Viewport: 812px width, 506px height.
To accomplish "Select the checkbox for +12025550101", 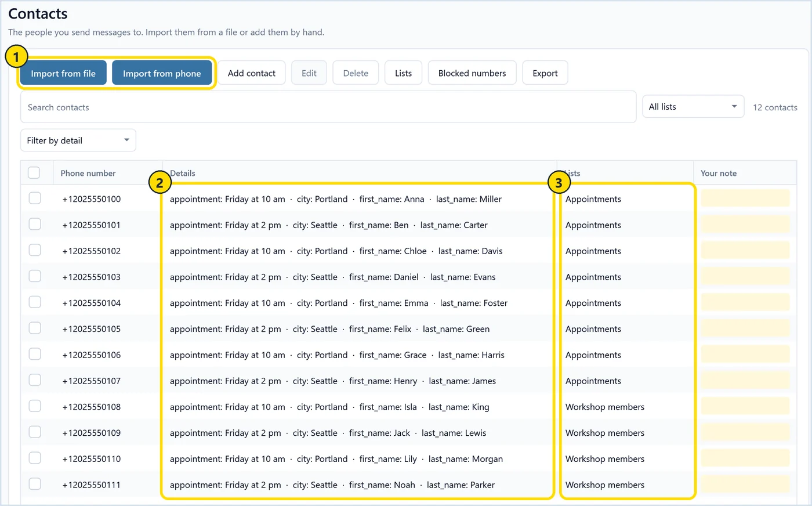I will pos(35,225).
